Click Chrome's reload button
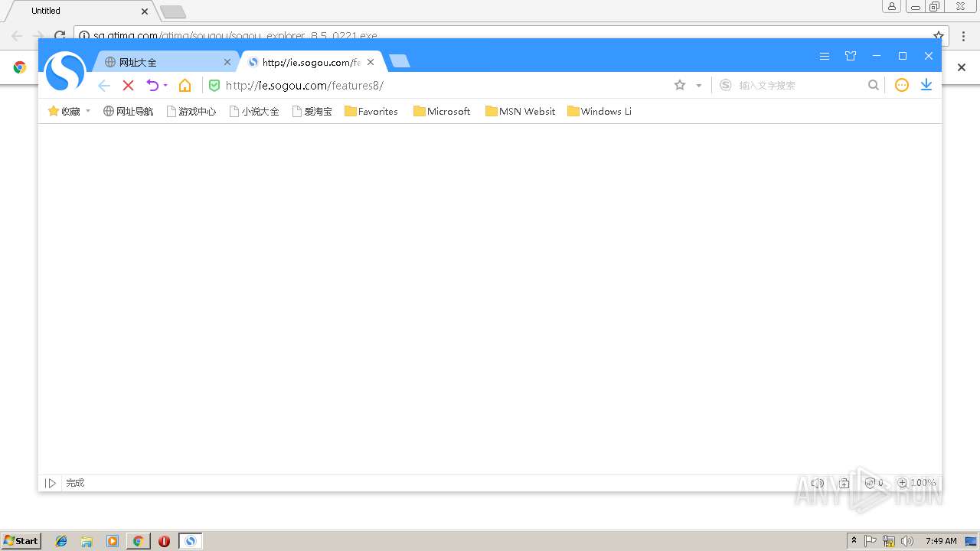 60,35
